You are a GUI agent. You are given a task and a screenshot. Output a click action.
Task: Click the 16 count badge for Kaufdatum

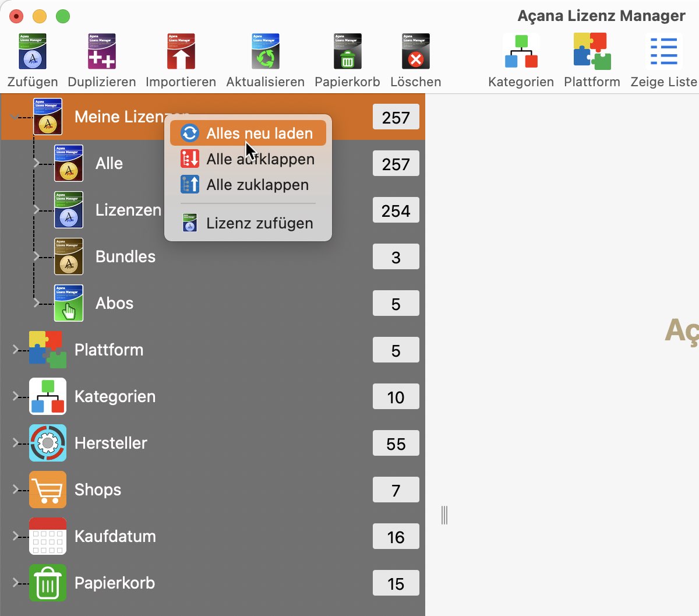(396, 537)
